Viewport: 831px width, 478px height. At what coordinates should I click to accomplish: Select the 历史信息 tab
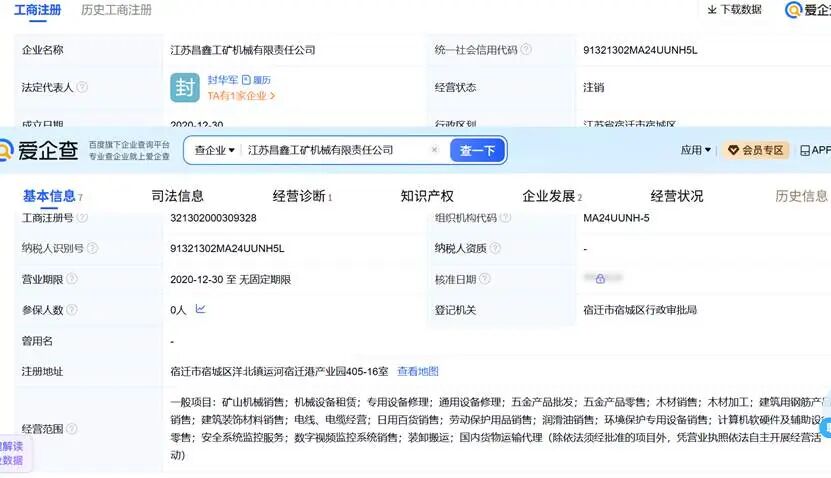pyautogui.click(x=801, y=196)
